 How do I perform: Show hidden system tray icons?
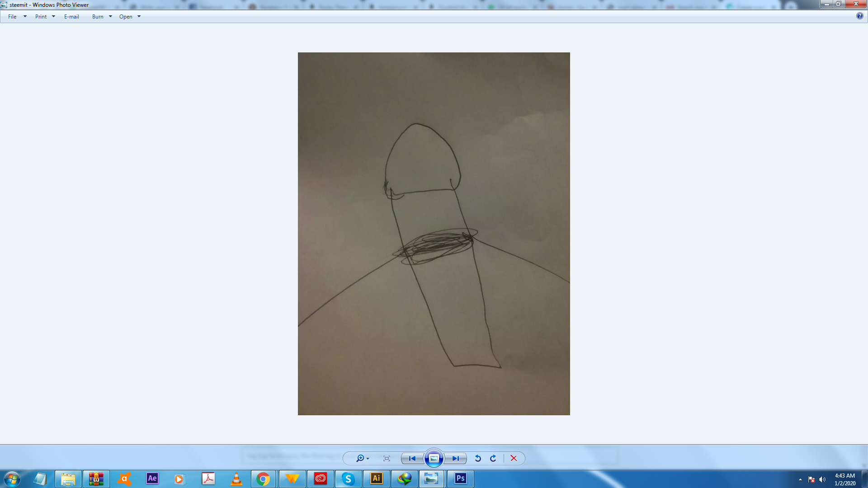coord(800,479)
